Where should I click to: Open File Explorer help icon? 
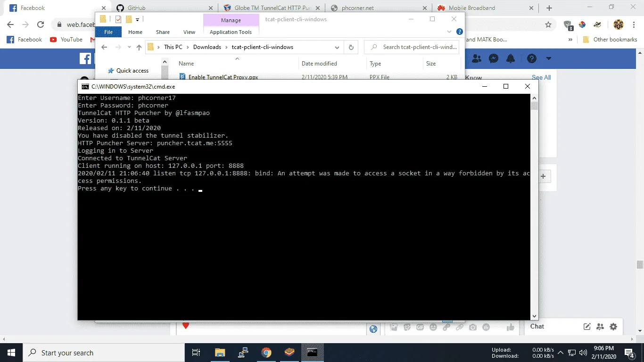coord(460,32)
